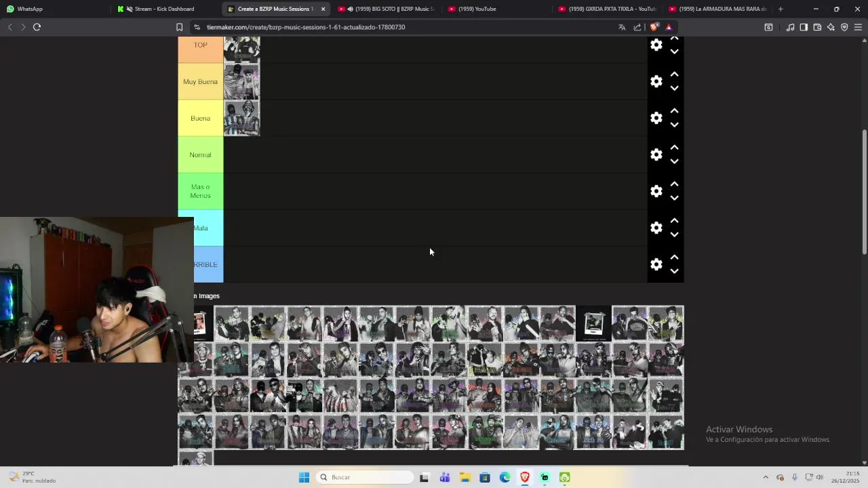Viewport: 868px width, 488px height.
Task: Move Muy Buena row up with arrow
Action: pos(674,75)
